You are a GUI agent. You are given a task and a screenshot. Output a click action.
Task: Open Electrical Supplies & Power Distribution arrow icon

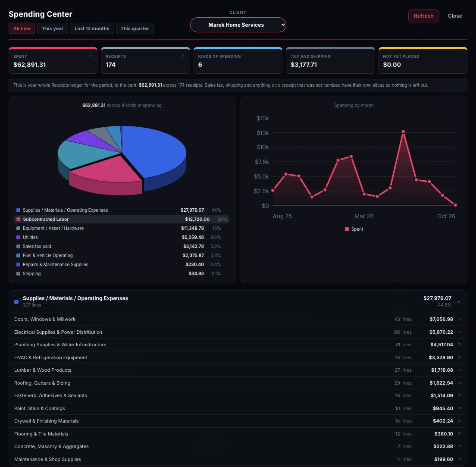click(459, 332)
